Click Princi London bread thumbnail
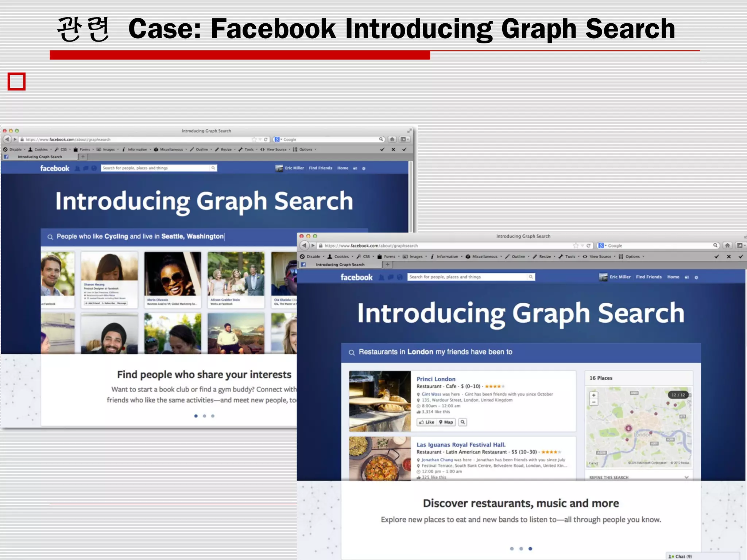The image size is (747, 560). click(x=380, y=401)
